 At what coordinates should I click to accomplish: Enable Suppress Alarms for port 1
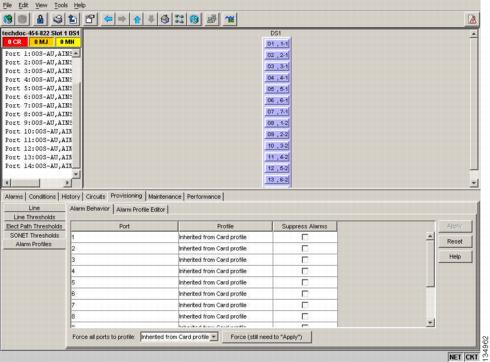pos(305,237)
